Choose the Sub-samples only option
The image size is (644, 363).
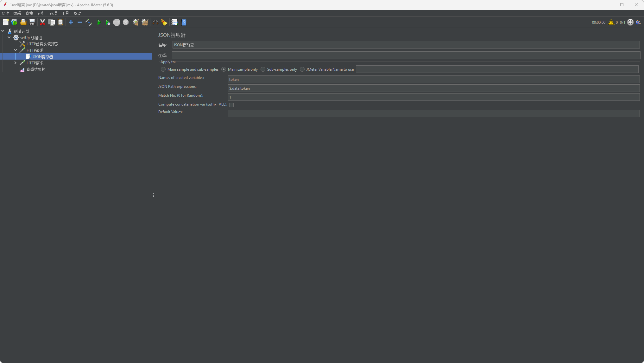coord(263,69)
